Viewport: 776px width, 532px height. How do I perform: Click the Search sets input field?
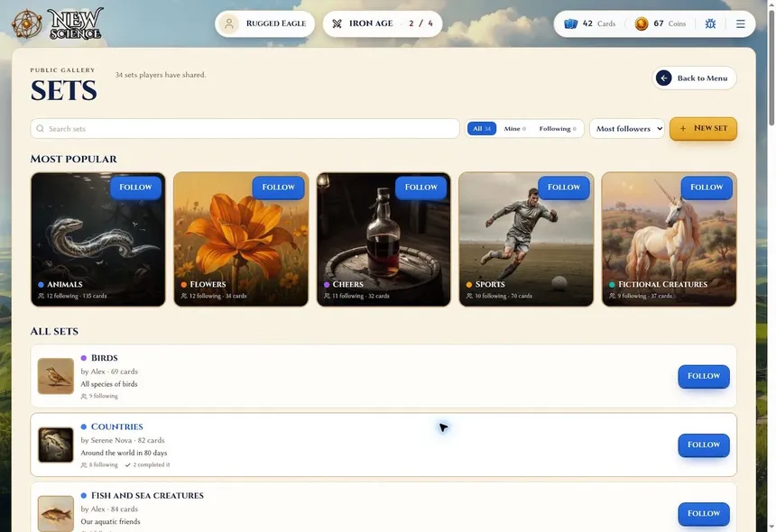245,129
